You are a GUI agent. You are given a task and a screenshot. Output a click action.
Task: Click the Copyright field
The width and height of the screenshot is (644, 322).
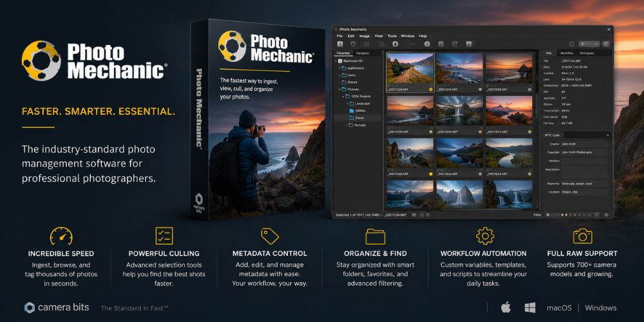pos(585,153)
